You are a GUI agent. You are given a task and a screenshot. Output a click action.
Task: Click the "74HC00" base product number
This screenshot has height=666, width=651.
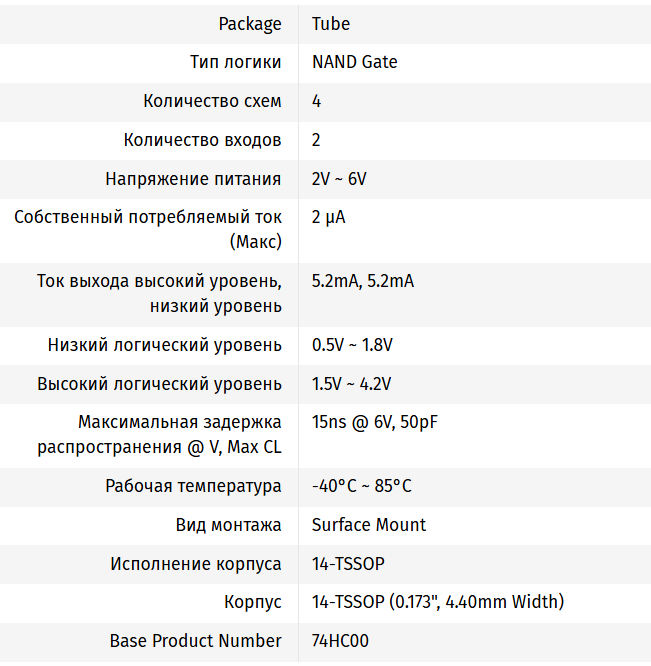pos(340,641)
